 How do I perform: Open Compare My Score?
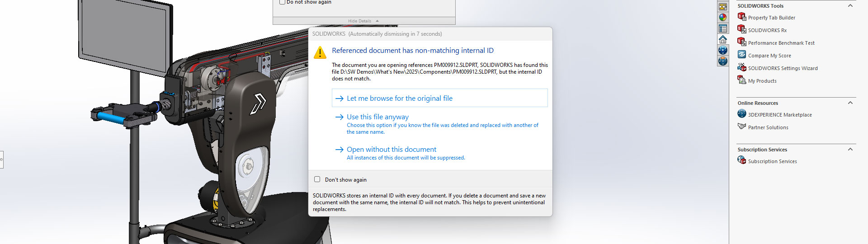[x=769, y=56]
